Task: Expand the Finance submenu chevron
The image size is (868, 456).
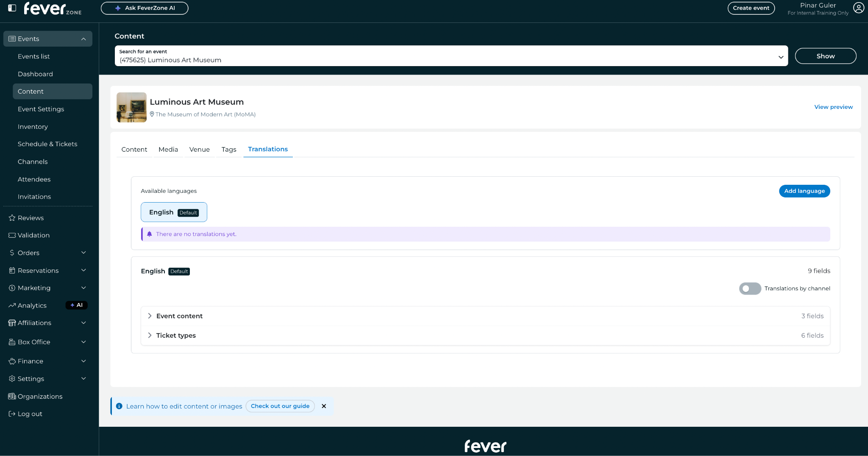Action: coord(83,361)
